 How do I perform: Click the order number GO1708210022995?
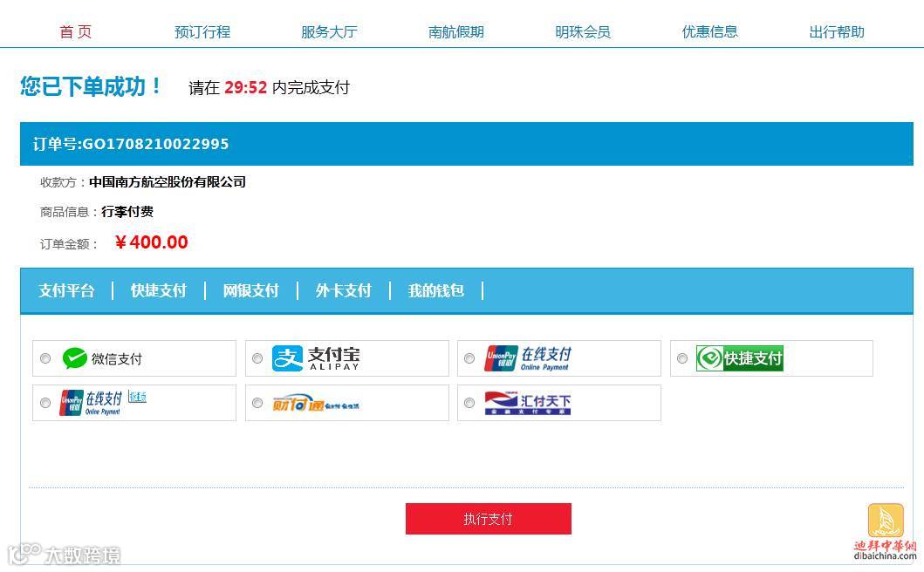155,145
